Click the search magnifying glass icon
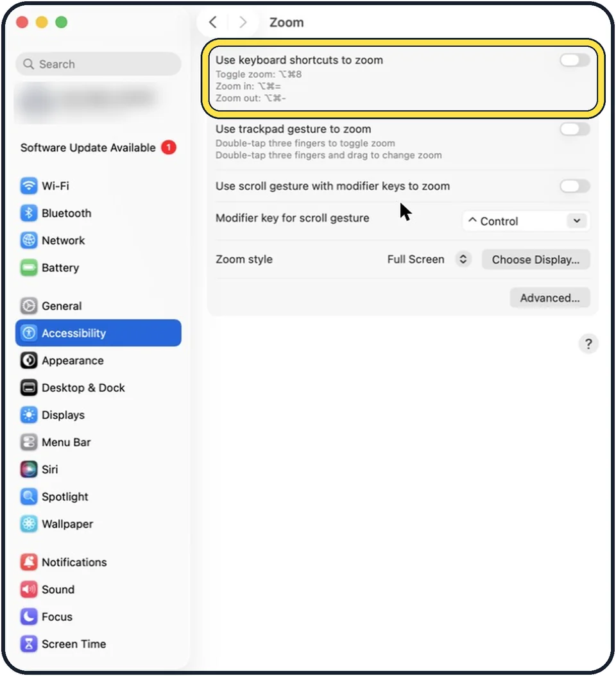 (28, 64)
